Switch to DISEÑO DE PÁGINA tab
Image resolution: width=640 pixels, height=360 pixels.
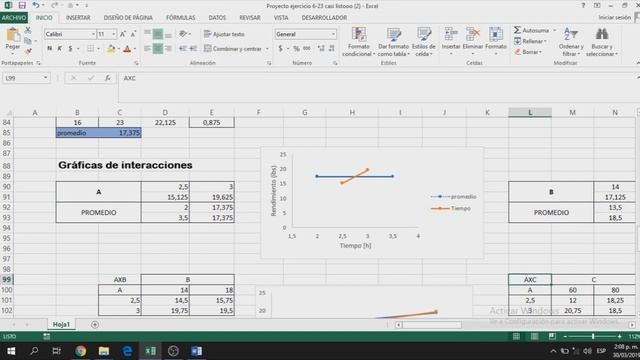click(128, 18)
